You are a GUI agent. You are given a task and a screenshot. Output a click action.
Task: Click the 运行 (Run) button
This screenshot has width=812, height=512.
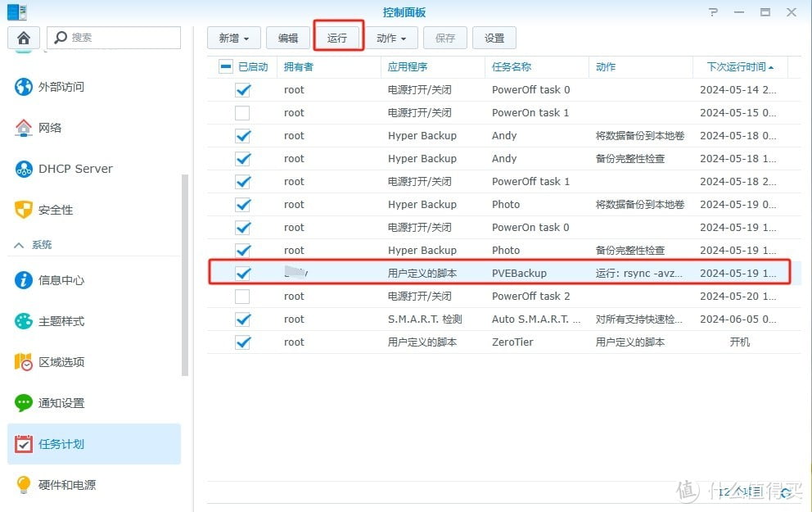337,38
